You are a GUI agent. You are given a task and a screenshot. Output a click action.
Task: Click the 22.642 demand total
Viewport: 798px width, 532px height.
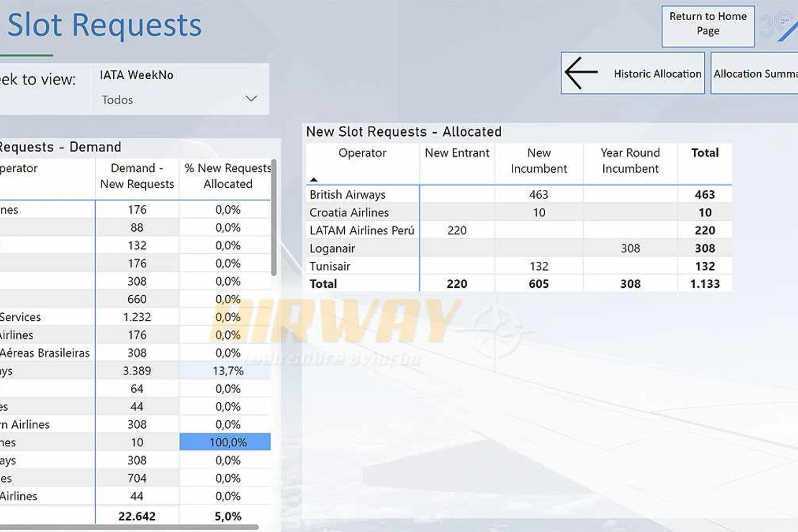coord(137,516)
